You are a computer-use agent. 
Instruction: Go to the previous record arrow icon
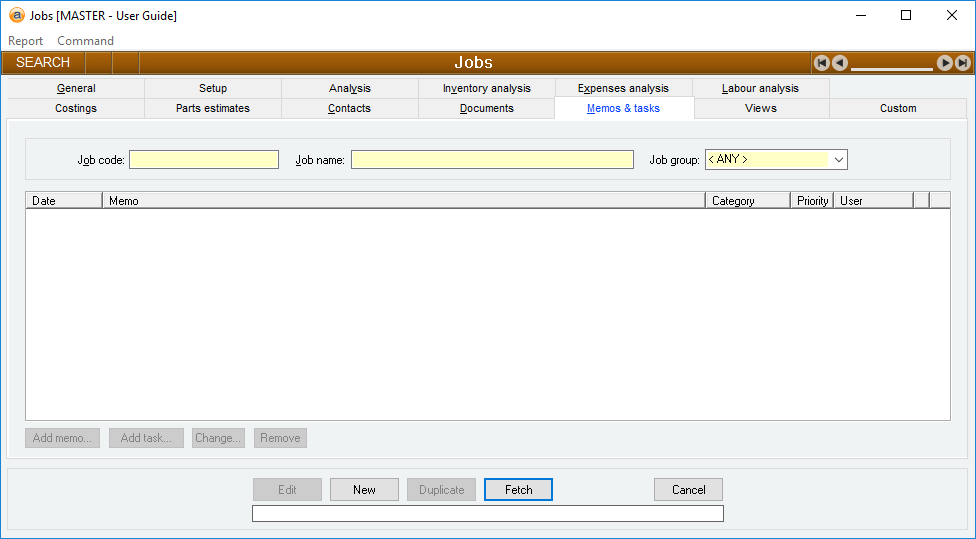tap(840, 63)
